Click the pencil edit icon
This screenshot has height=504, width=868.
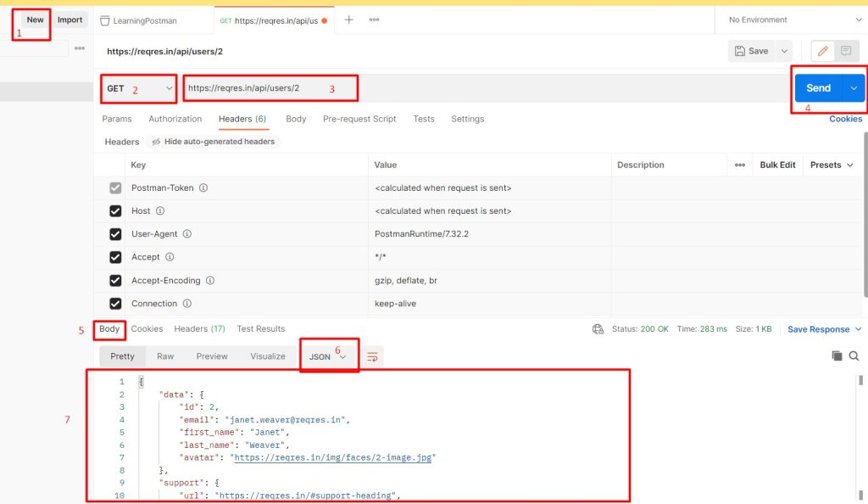click(822, 51)
